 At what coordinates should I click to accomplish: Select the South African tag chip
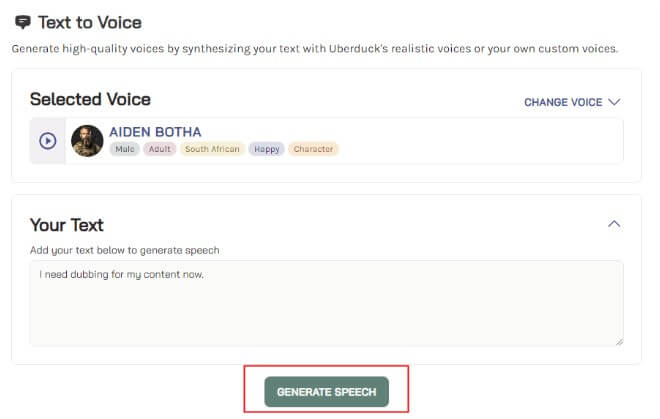(x=212, y=149)
